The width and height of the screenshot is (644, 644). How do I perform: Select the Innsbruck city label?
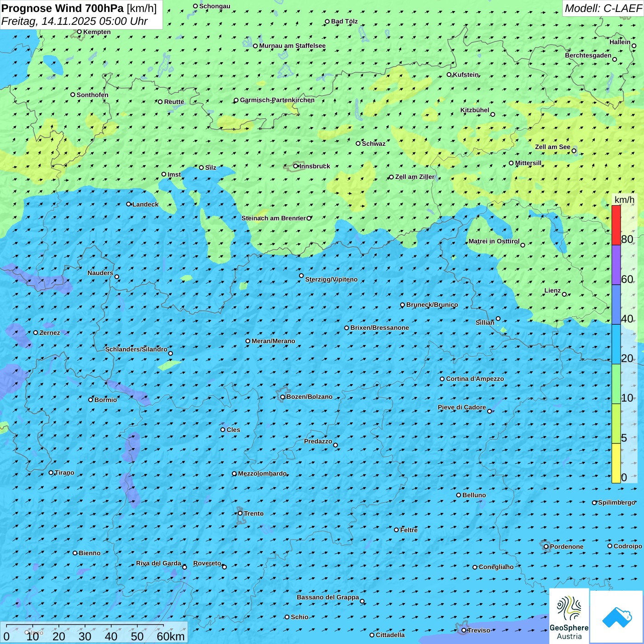point(315,166)
